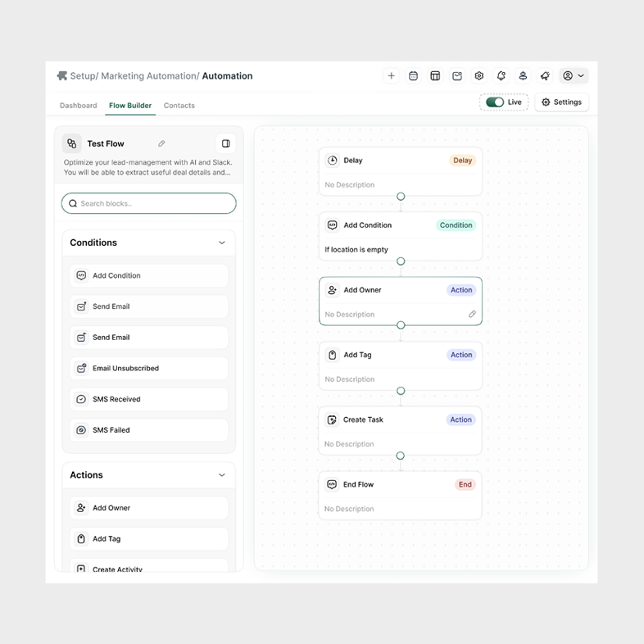The image size is (644, 644).
Task: Toggle the Live switch off
Action: [495, 102]
